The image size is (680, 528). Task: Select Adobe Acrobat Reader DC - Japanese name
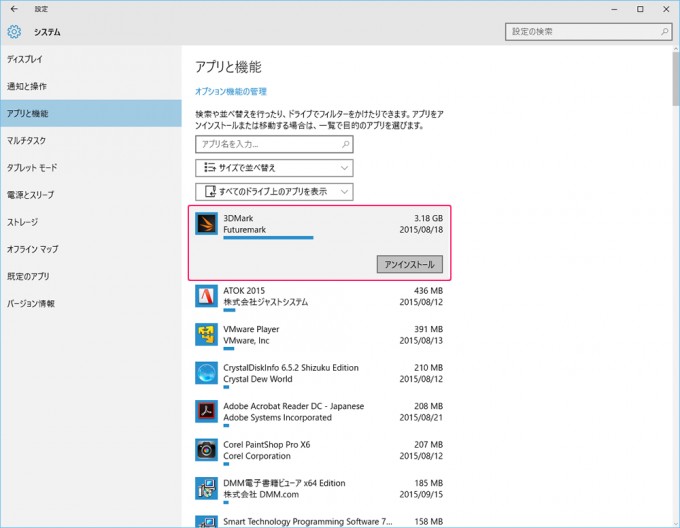(294, 406)
